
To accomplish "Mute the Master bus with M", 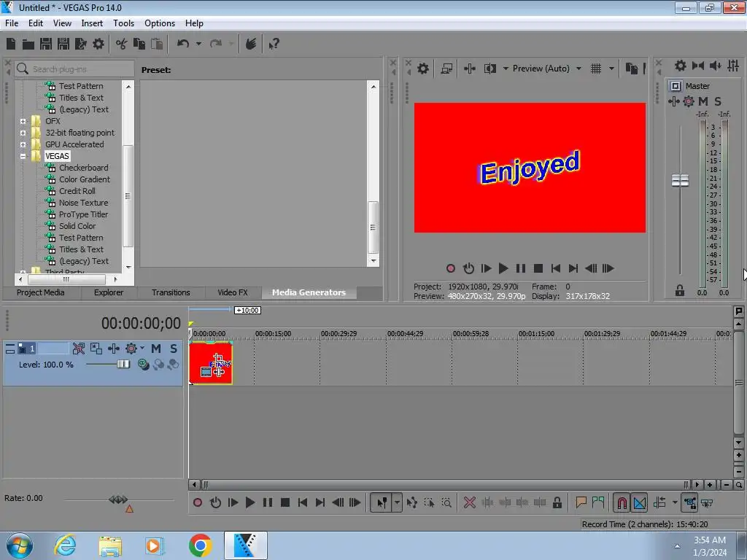I will tap(703, 101).
